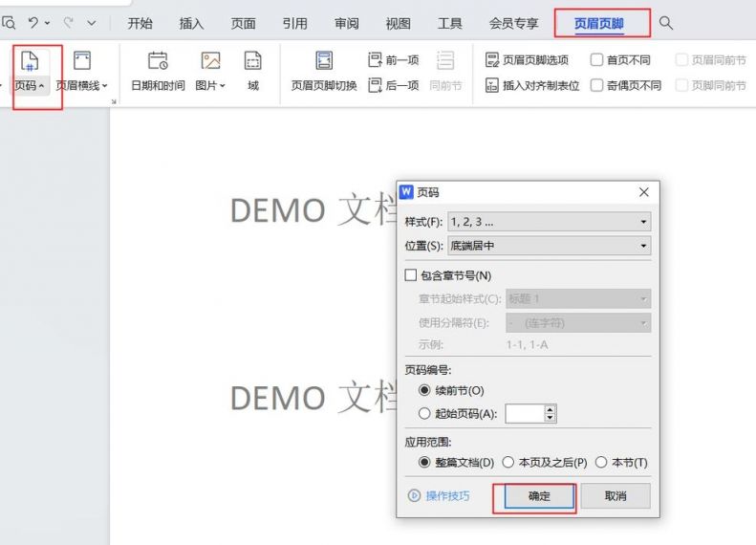This screenshot has height=545, width=756.
Task: Open the 操作技巧 link
Action: click(x=447, y=496)
